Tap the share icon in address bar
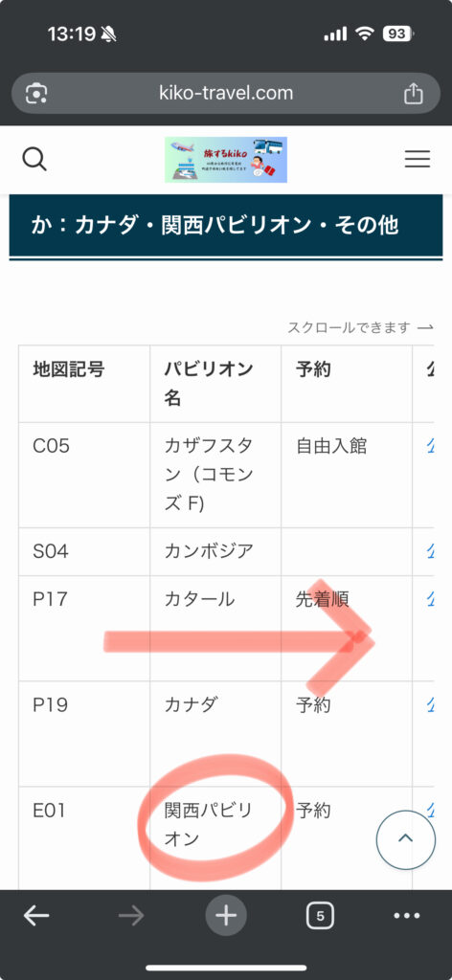The height and width of the screenshot is (980, 452). (414, 93)
